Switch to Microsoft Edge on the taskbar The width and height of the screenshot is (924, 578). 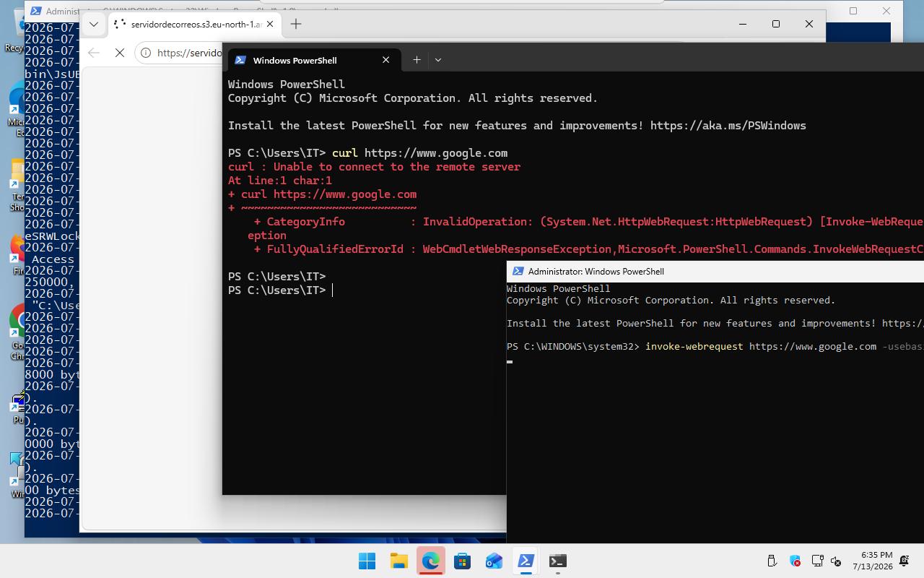point(430,561)
